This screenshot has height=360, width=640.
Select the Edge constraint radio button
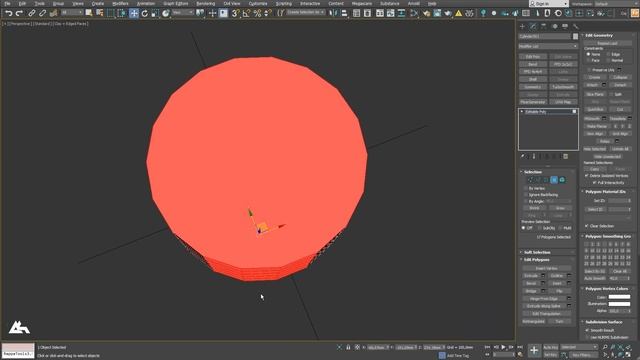(608, 54)
